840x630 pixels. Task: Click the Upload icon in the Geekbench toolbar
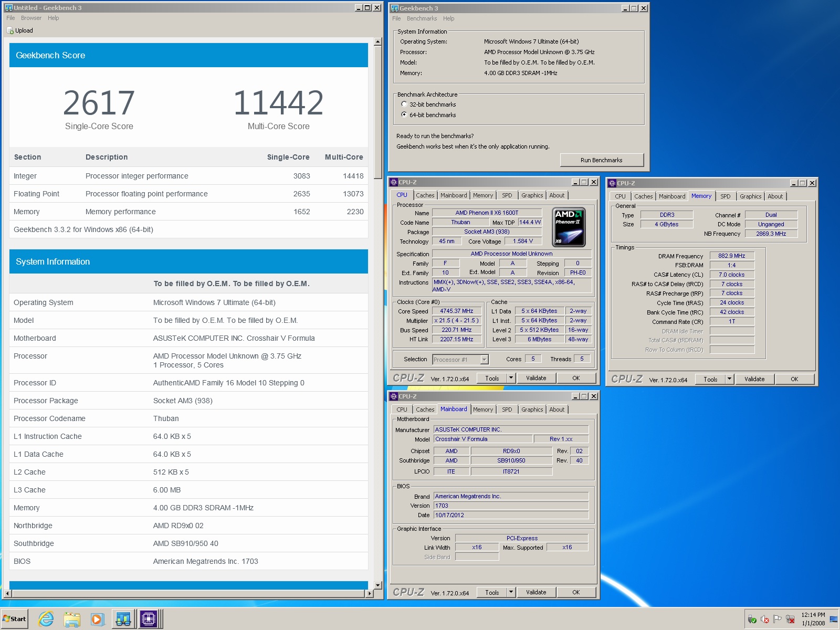click(10, 30)
